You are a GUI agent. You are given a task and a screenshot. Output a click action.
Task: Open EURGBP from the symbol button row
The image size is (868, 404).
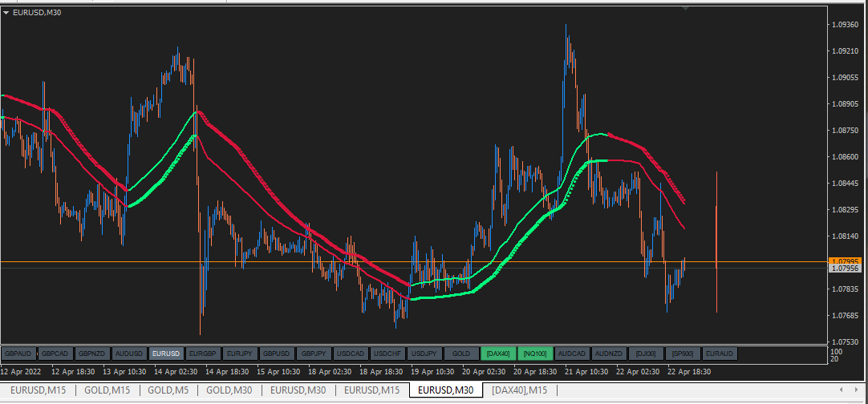point(203,353)
